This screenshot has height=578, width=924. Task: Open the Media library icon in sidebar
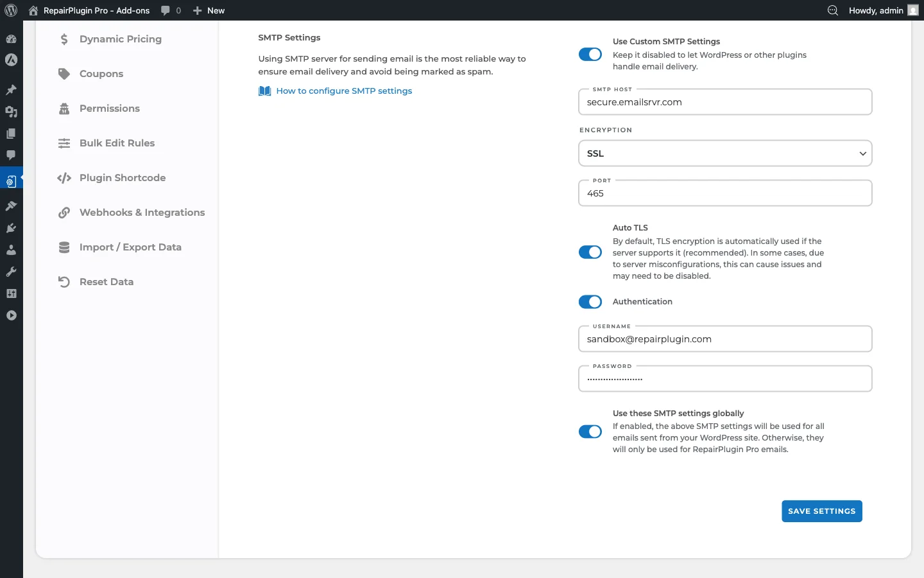pos(11,112)
